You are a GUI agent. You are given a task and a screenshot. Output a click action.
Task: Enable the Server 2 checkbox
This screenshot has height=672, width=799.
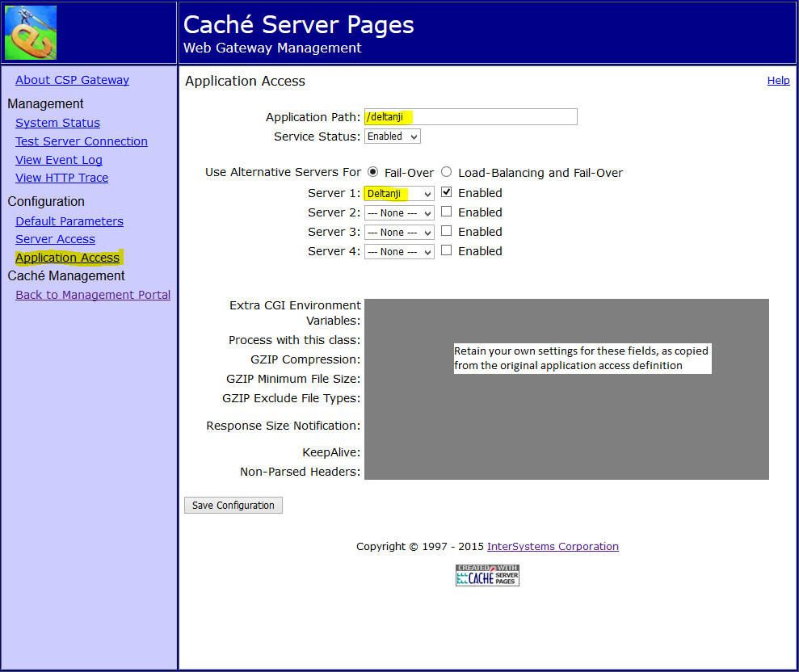click(447, 212)
